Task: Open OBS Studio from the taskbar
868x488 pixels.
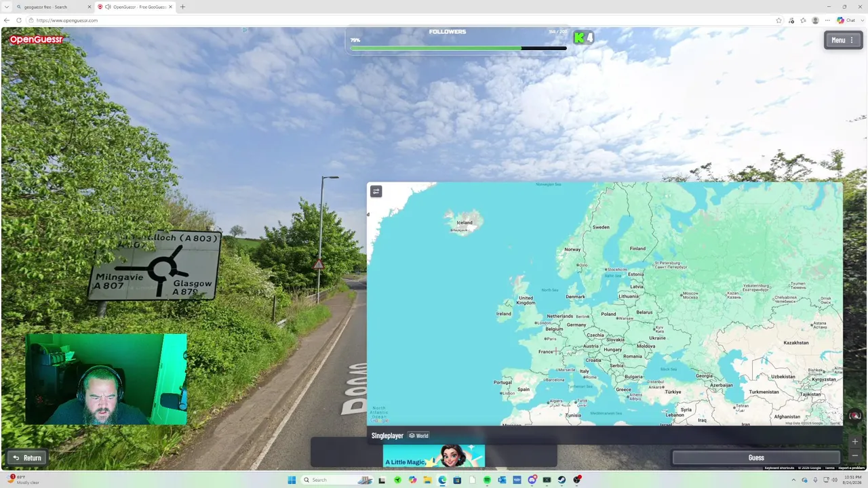Action: [577, 480]
